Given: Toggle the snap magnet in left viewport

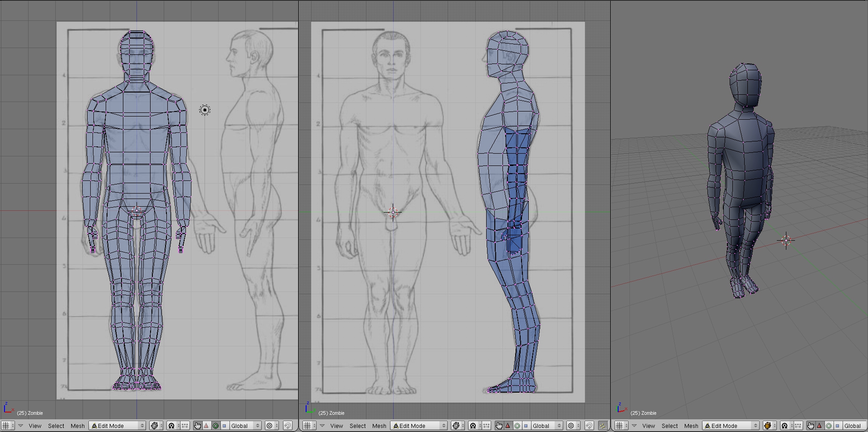Looking at the screenshot, I should [x=288, y=426].
